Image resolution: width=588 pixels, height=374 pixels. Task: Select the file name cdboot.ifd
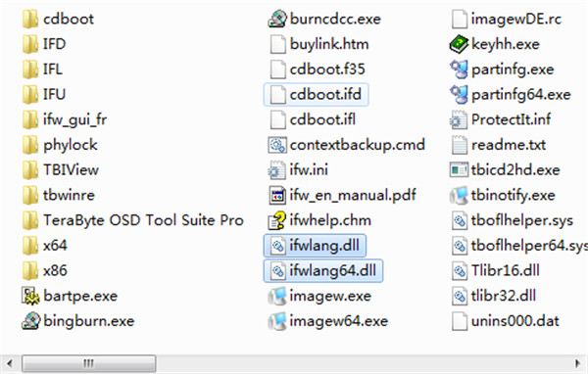tap(325, 94)
